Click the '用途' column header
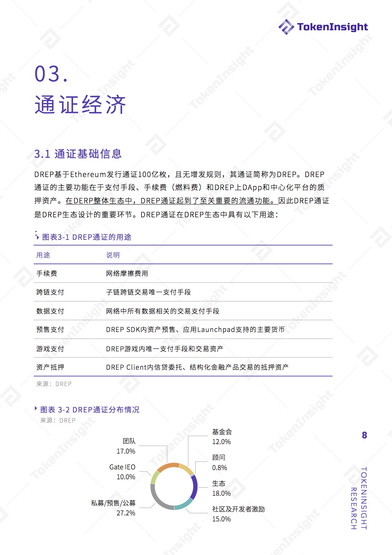392x555 pixels. [x=43, y=255]
